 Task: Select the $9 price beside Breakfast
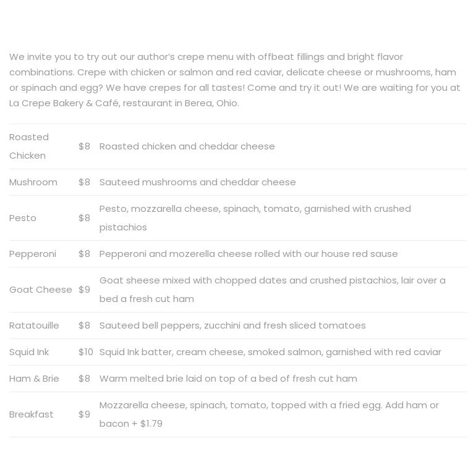click(84, 414)
